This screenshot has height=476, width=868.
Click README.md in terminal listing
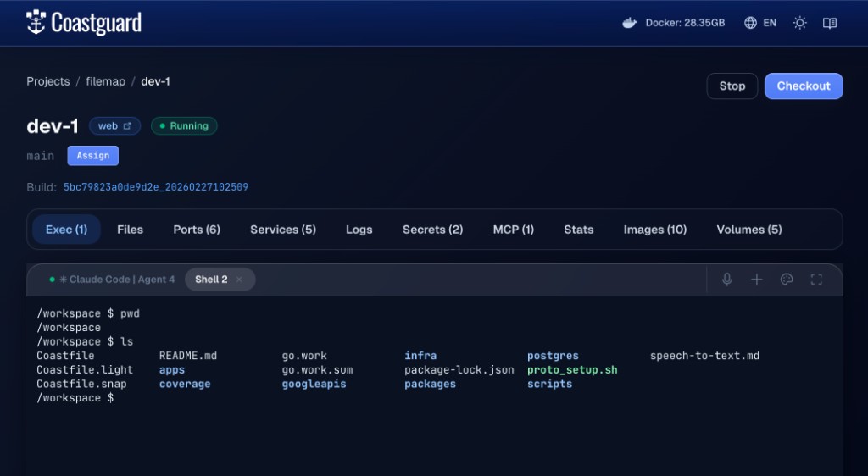(x=188, y=356)
